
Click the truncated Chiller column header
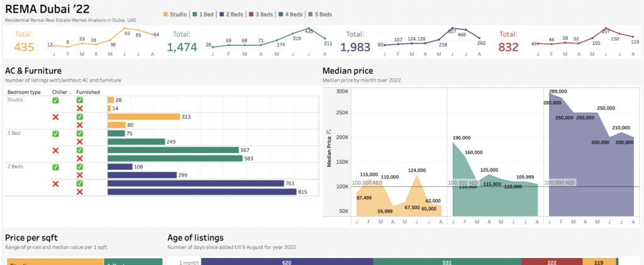(61, 92)
